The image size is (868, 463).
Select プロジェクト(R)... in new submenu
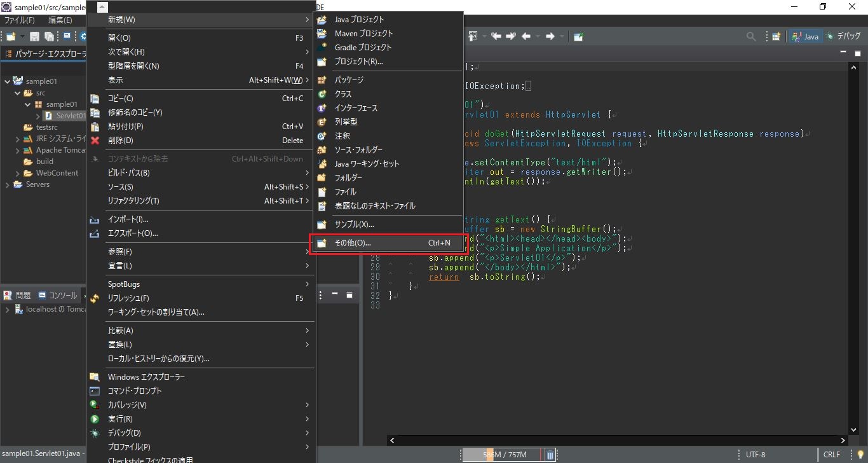tap(390, 62)
